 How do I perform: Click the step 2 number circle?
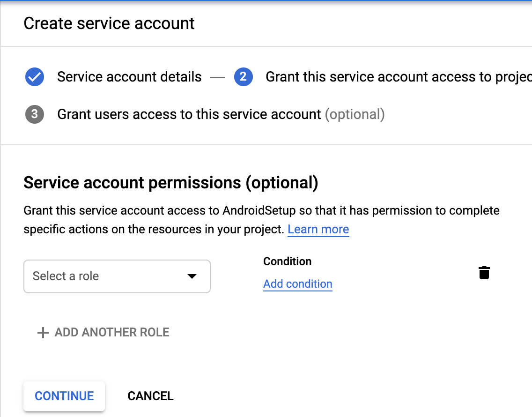(243, 77)
